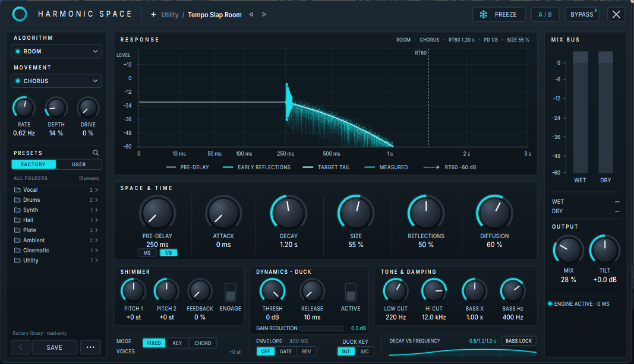The width and height of the screenshot is (634, 364).
Task: Select Key shimmer mode
Action: point(177,343)
